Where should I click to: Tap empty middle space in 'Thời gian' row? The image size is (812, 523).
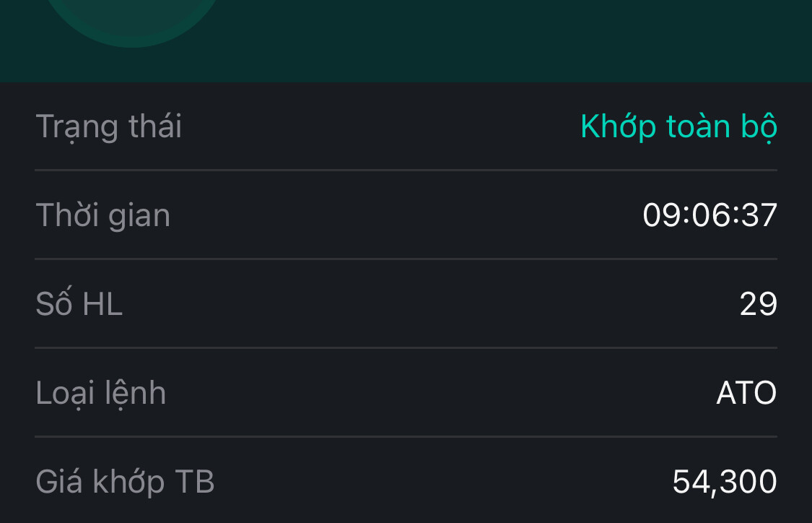click(x=404, y=215)
